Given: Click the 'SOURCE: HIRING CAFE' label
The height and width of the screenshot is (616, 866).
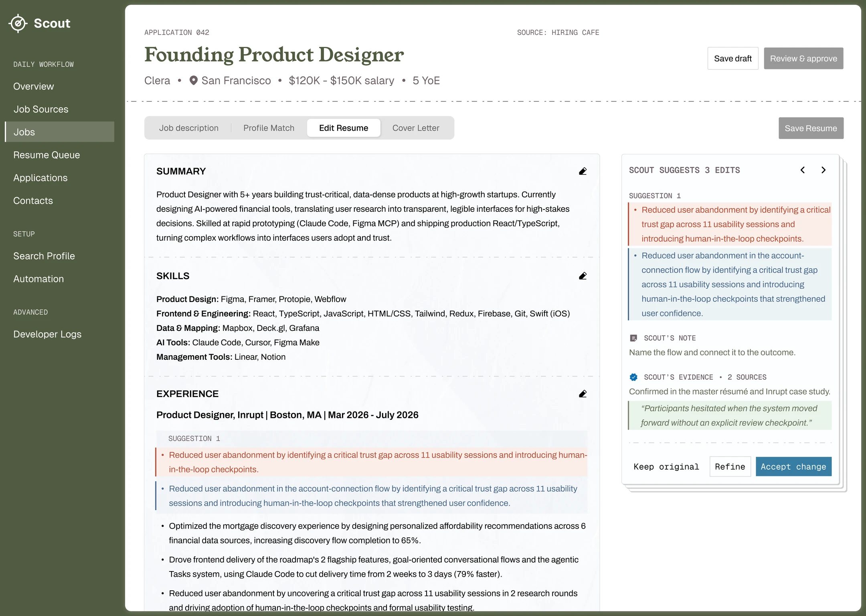Looking at the screenshot, I should pyautogui.click(x=558, y=32).
